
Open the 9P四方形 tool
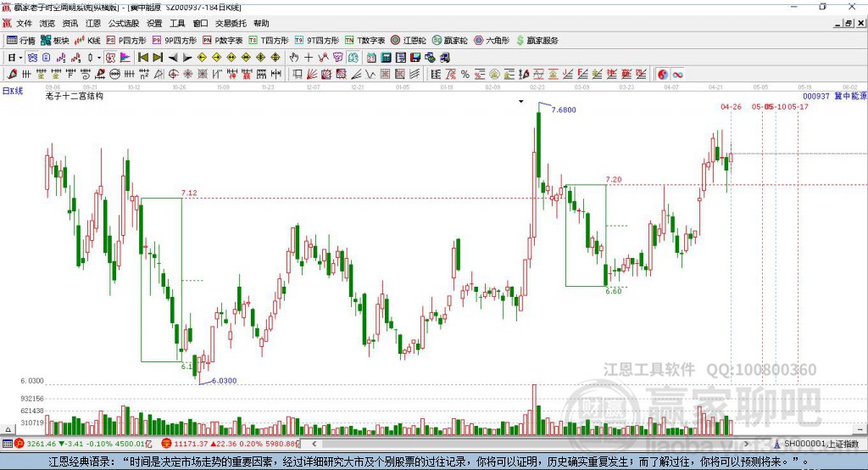point(175,41)
